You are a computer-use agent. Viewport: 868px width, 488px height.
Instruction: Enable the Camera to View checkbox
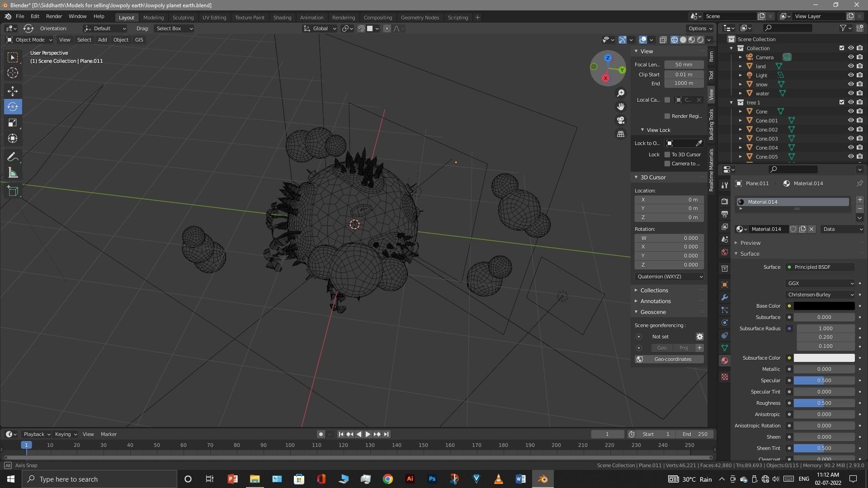(667, 164)
